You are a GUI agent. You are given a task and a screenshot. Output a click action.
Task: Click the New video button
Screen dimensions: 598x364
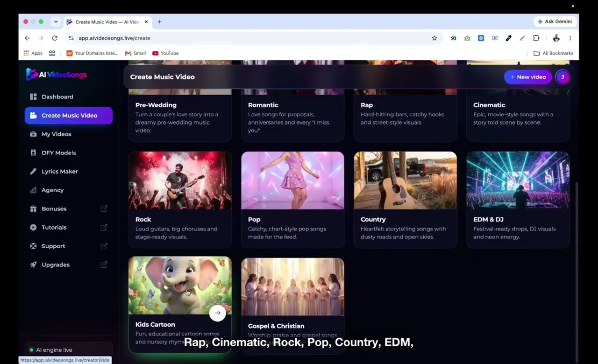point(528,77)
